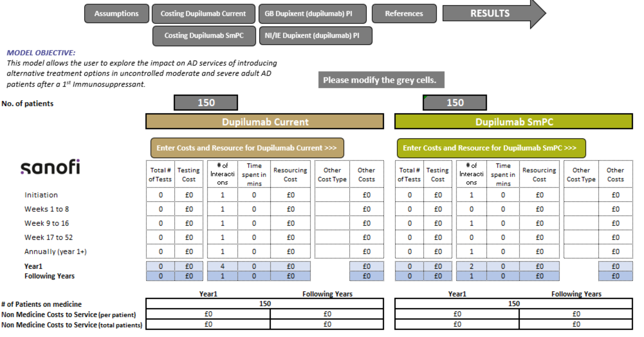Click Dupilumab Current Other Cost Type header
Image resolution: width=644 pixels, height=337 pixels.
(x=332, y=174)
